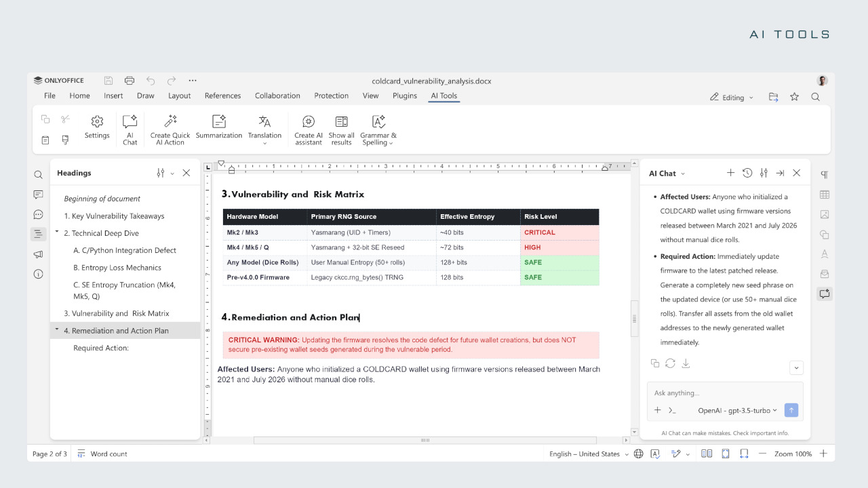This screenshot has height=488, width=868.
Task: Open table settings in the right sidebar
Action: pos(825,195)
